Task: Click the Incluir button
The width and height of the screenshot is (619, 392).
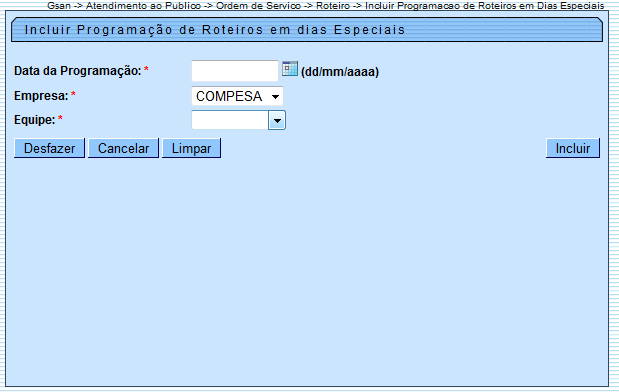Action: (x=573, y=148)
